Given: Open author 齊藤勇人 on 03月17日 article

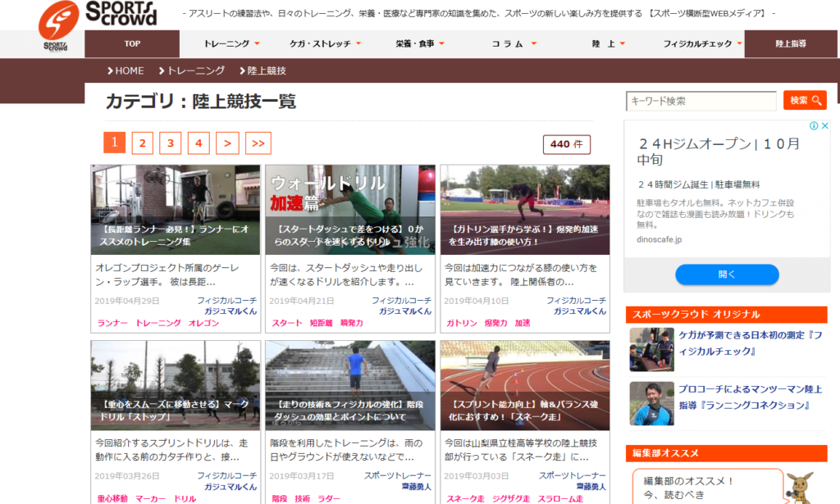Looking at the screenshot, I should [x=416, y=487].
